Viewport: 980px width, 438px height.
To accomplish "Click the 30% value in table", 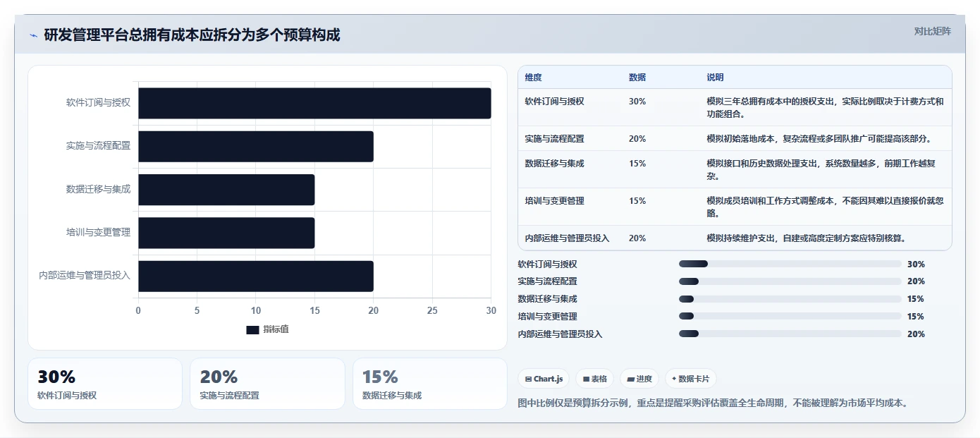I will coord(637,102).
